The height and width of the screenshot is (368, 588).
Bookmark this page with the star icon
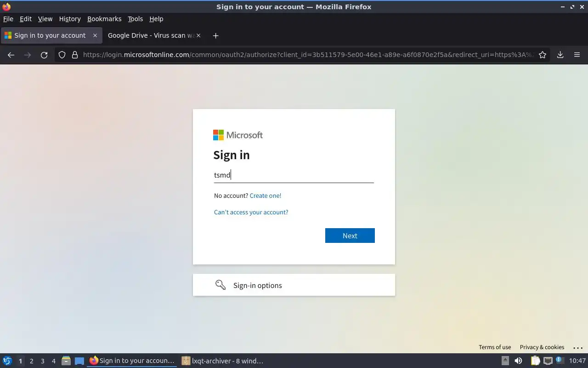(543, 55)
